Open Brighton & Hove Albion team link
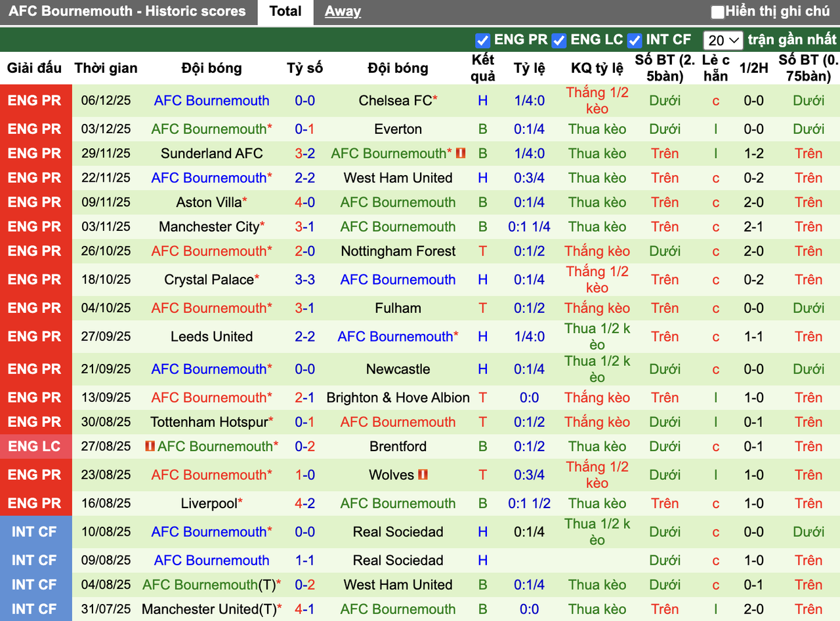840x621 pixels. click(x=398, y=397)
